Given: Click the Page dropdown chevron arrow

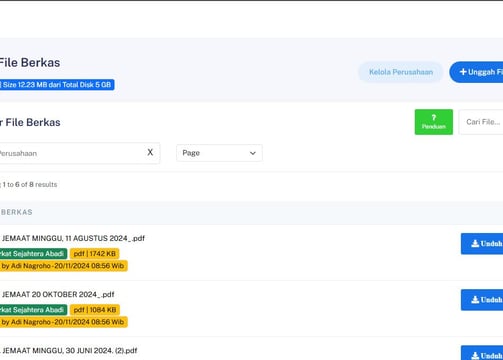Looking at the screenshot, I should tap(253, 153).
